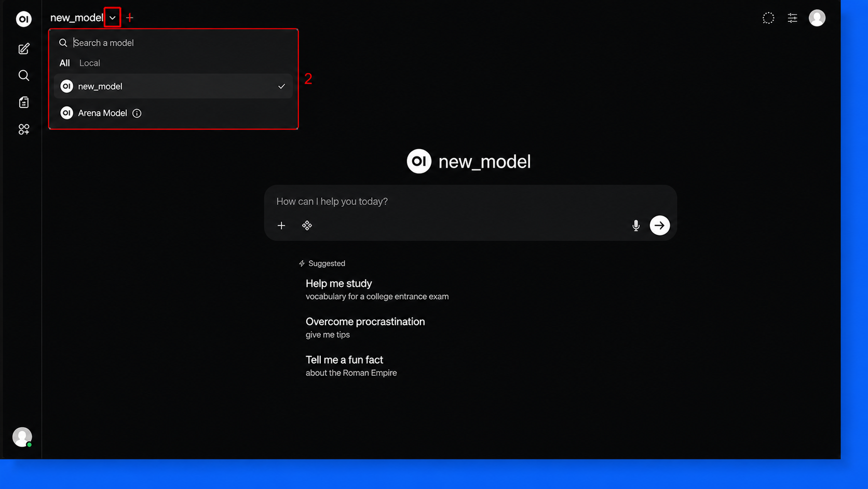Click the user avatar at sidebar bottom
Viewport: 868px width, 489px height.
pos(22,437)
